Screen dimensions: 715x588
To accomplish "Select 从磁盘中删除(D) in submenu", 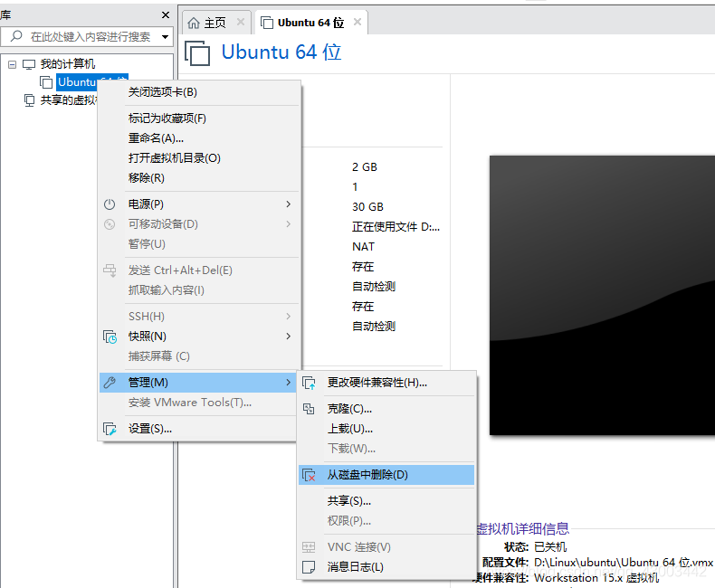I will click(386, 475).
